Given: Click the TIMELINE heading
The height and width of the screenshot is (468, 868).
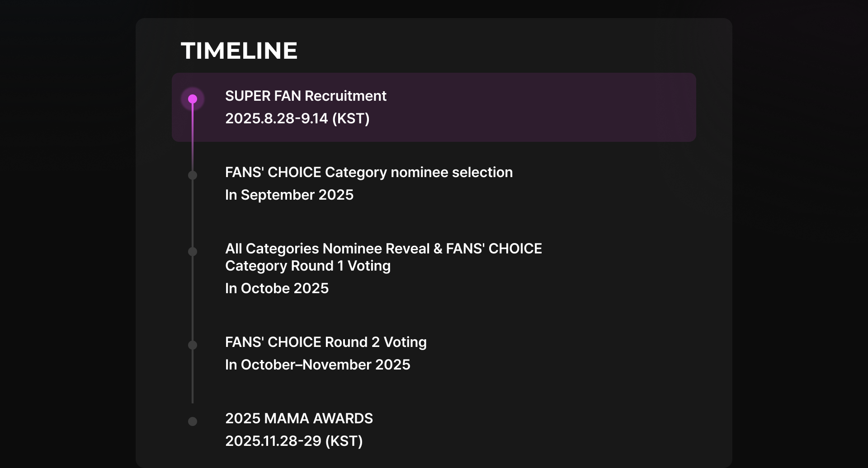Looking at the screenshot, I should point(239,51).
